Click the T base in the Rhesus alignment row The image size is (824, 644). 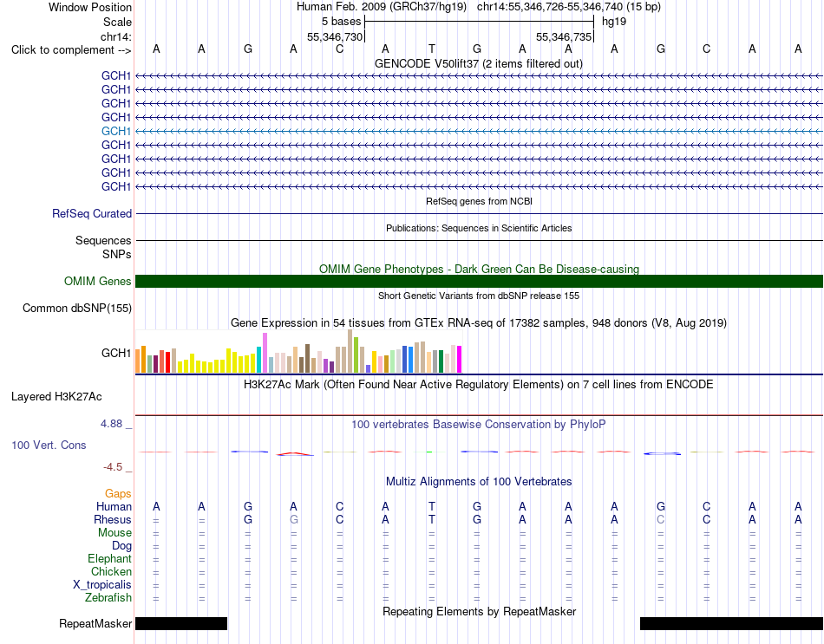point(431,519)
